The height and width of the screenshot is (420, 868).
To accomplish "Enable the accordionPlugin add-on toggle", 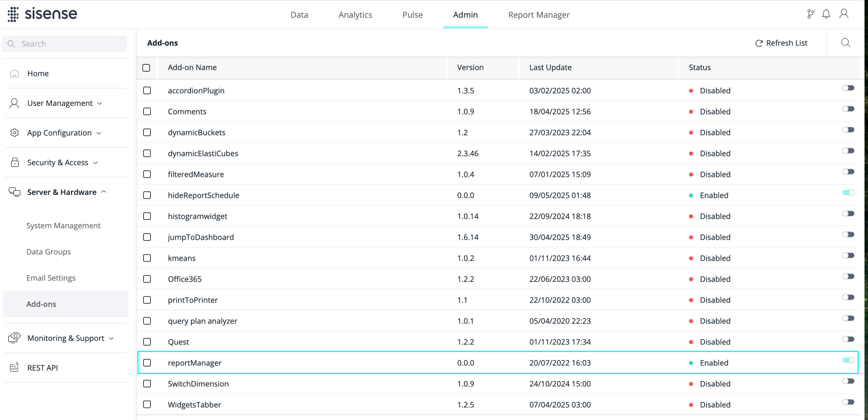I will pyautogui.click(x=848, y=88).
